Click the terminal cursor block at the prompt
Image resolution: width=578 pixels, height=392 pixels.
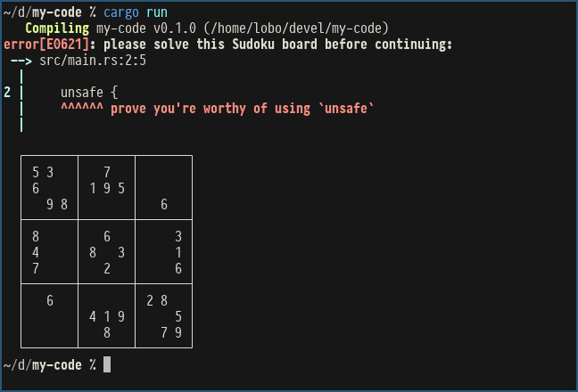click(x=107, y=364)
